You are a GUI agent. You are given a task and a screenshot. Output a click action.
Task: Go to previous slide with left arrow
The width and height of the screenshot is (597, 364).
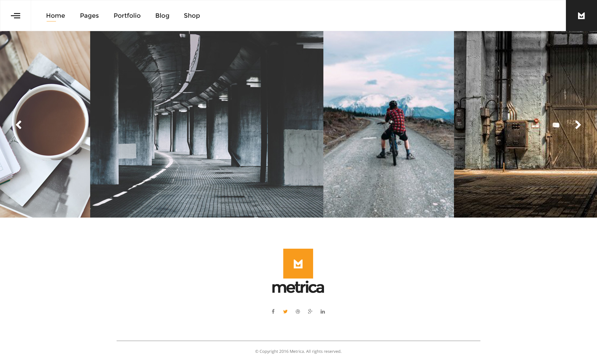(19, 125)
